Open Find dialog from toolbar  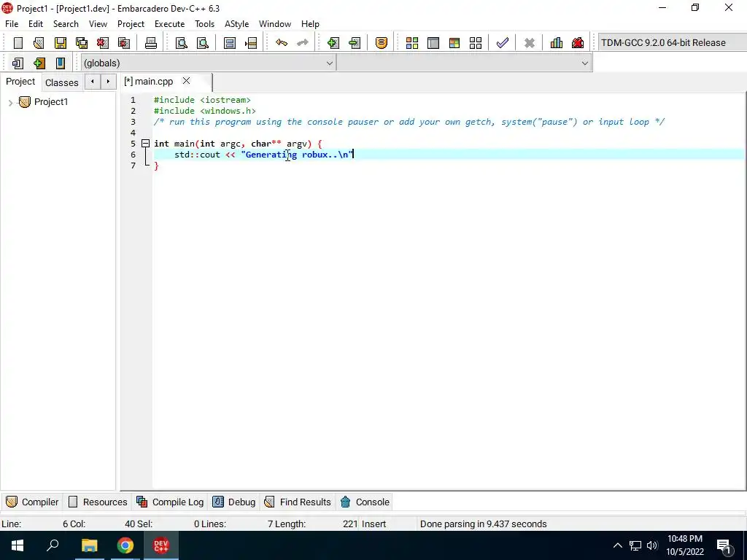182,43
